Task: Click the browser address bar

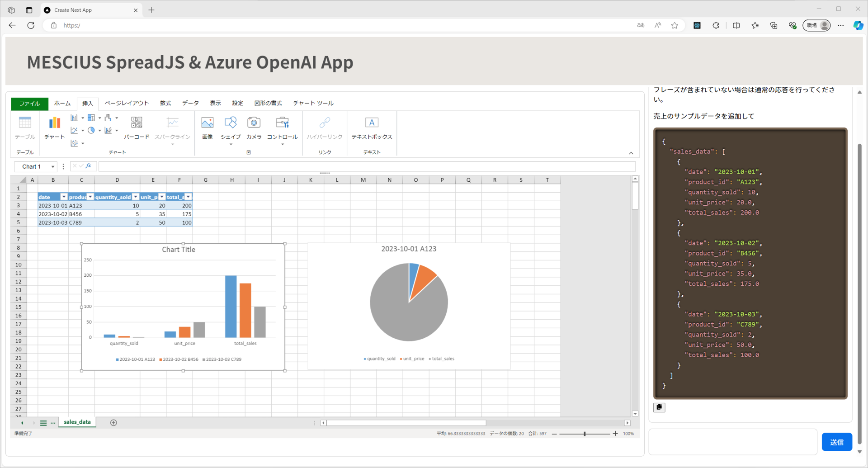Action: [339, 25]
